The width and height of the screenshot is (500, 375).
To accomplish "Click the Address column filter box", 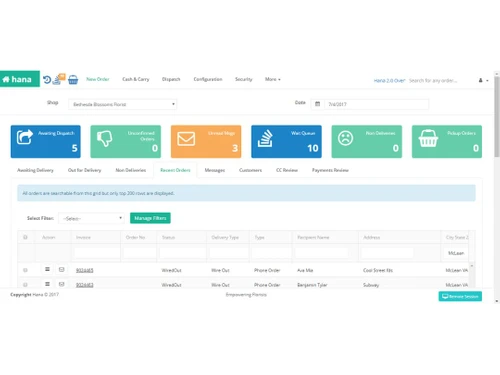I will tap(387, 253).
